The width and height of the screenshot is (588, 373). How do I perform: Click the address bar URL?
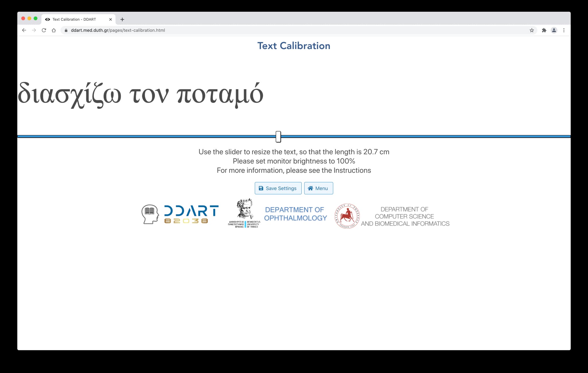click(118, 30)
